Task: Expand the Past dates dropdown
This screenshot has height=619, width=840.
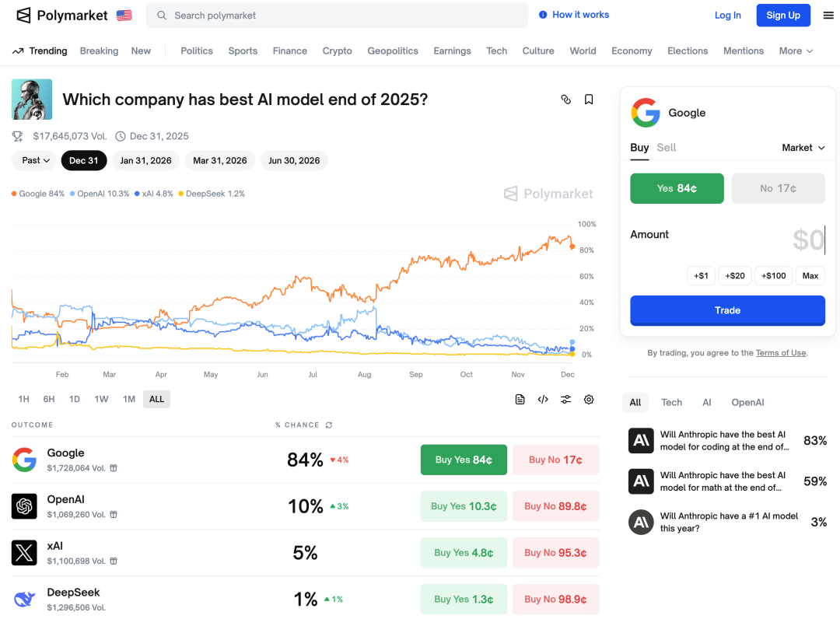Action: pyautogui.click(x=36, y=160)
